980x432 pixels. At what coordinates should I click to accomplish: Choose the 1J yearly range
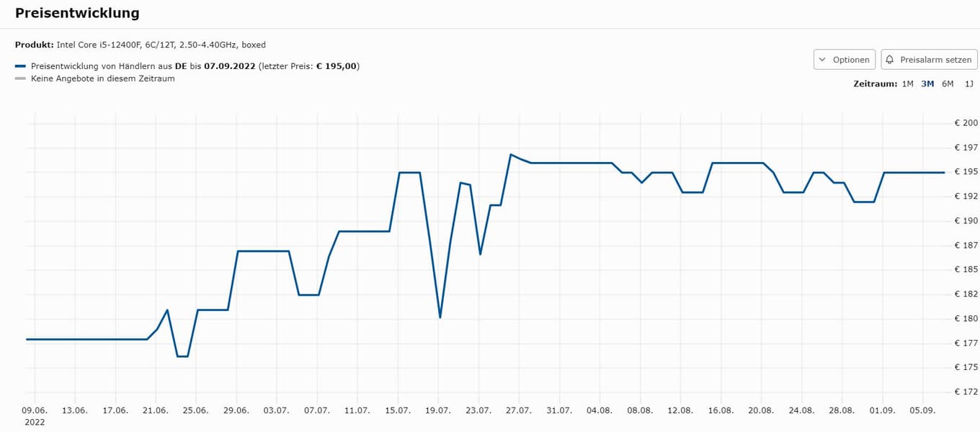[x=968, y=84]
